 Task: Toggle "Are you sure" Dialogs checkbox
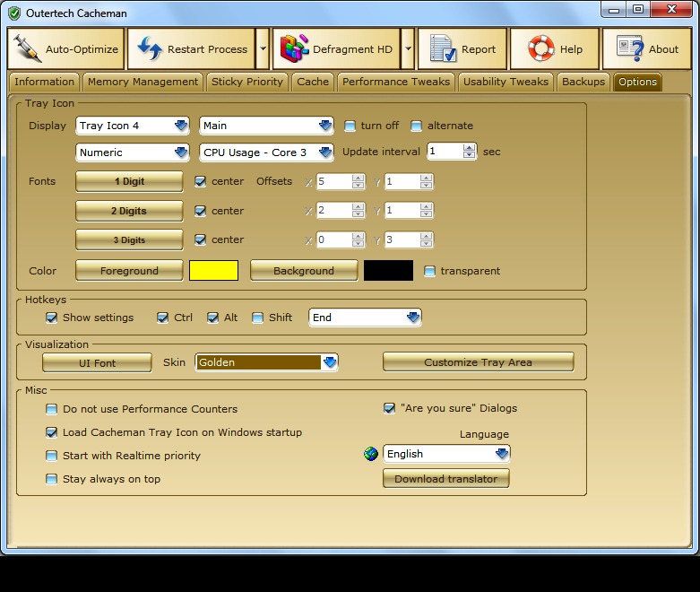389,408
